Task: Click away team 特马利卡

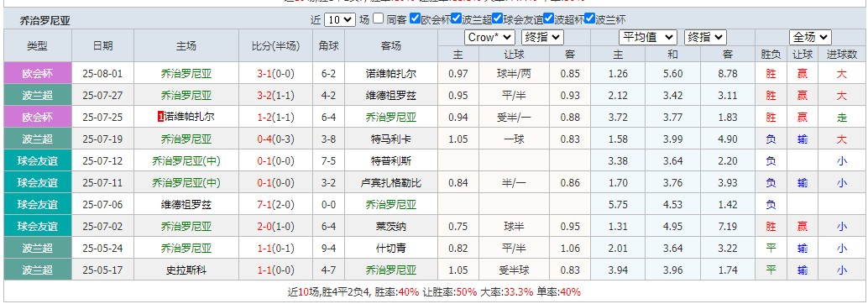Action: [391, 139]
